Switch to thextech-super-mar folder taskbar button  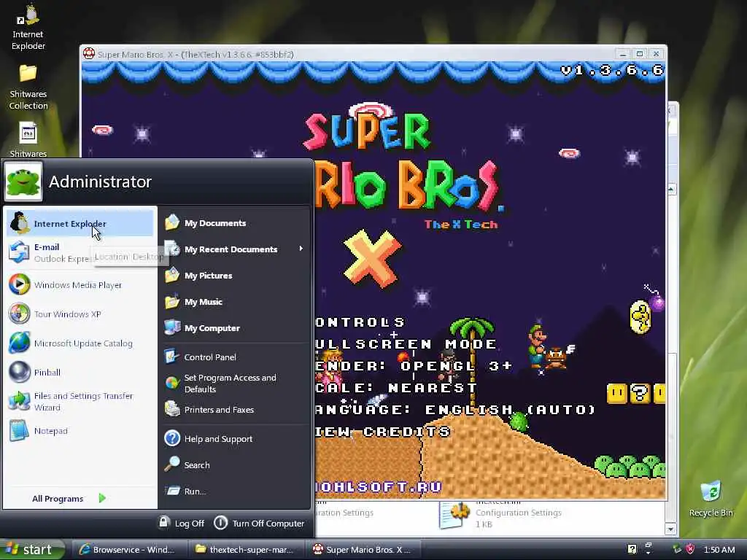(245, 550)
